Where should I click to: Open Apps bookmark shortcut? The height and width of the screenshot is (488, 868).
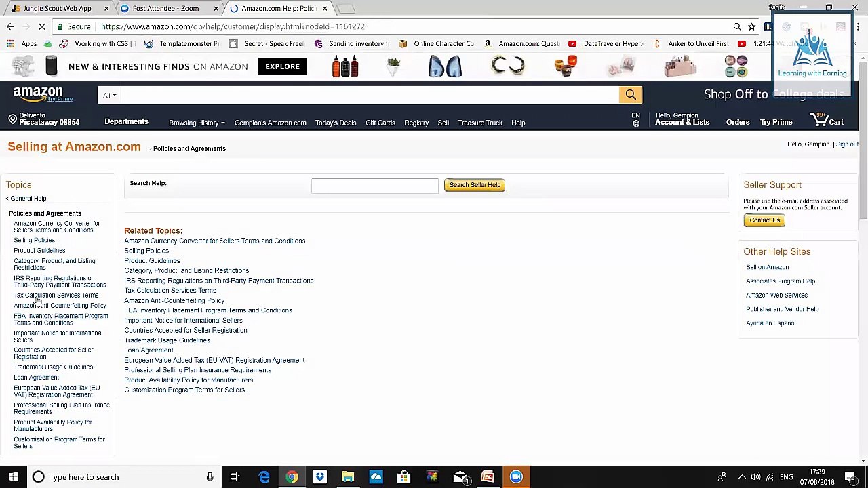(22, 43)
